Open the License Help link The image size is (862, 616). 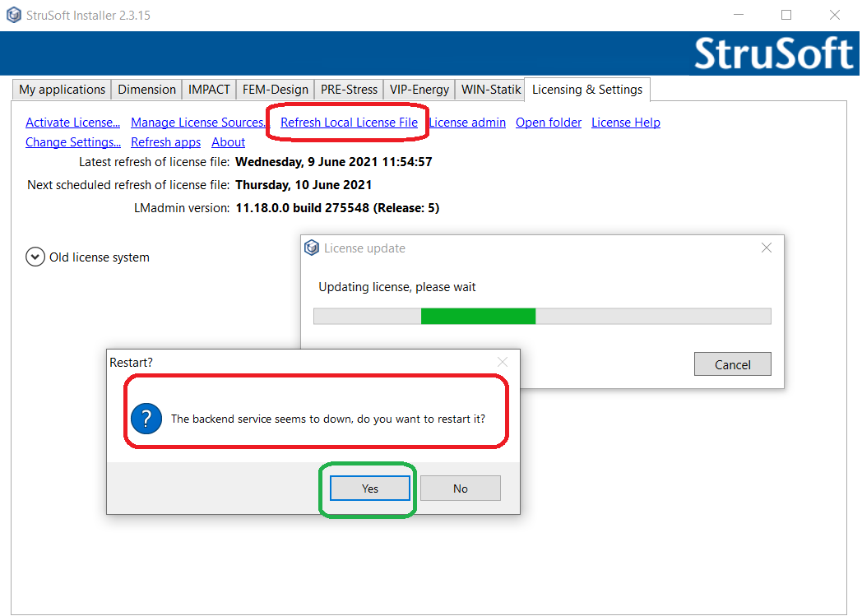626,123
